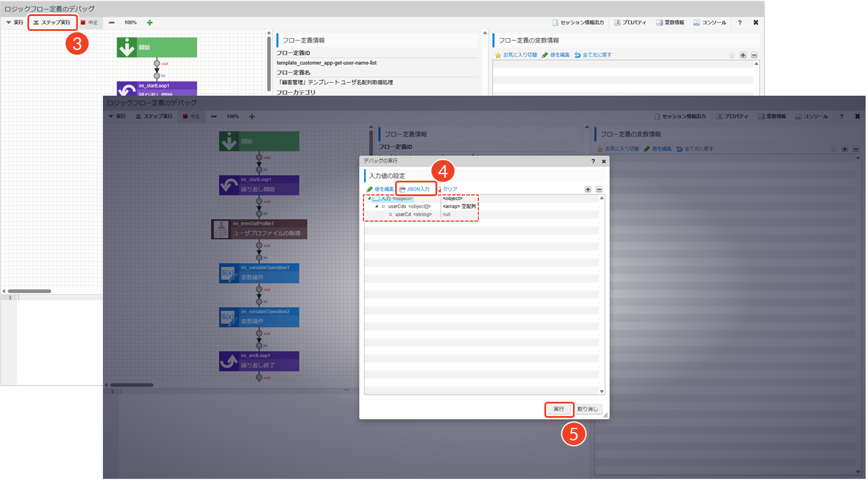Click the クリア icon in the debug dialog

[440, 189]
